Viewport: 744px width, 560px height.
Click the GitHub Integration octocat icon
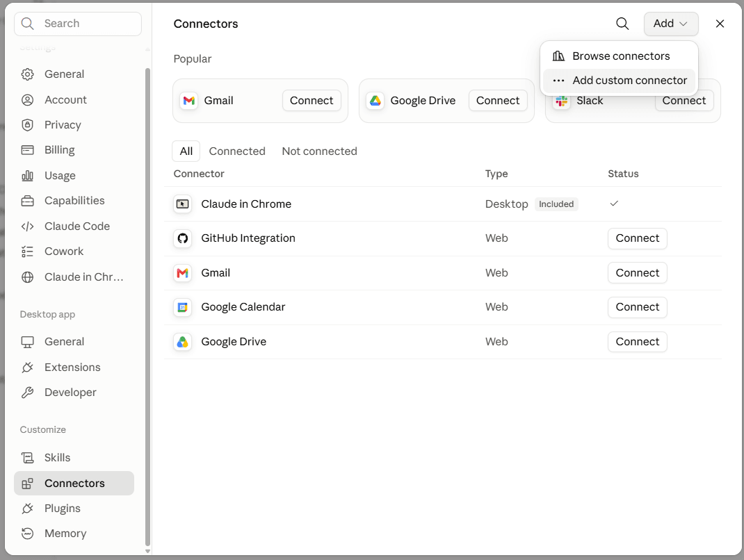tap(183, 238)
